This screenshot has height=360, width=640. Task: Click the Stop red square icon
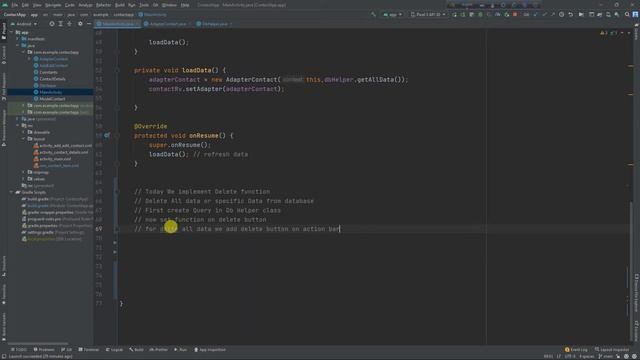pos(516,15)
